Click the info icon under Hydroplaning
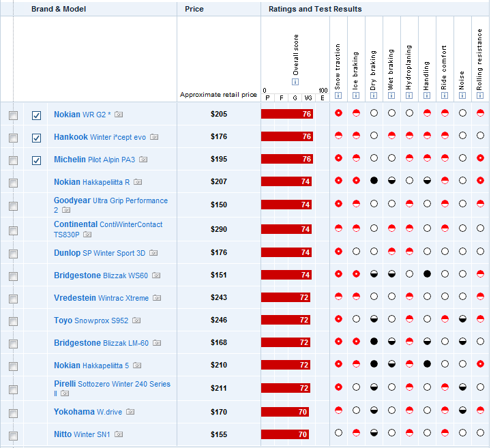Image resolution: width=491 pixels, height=448 pixels. coord(409,95)
